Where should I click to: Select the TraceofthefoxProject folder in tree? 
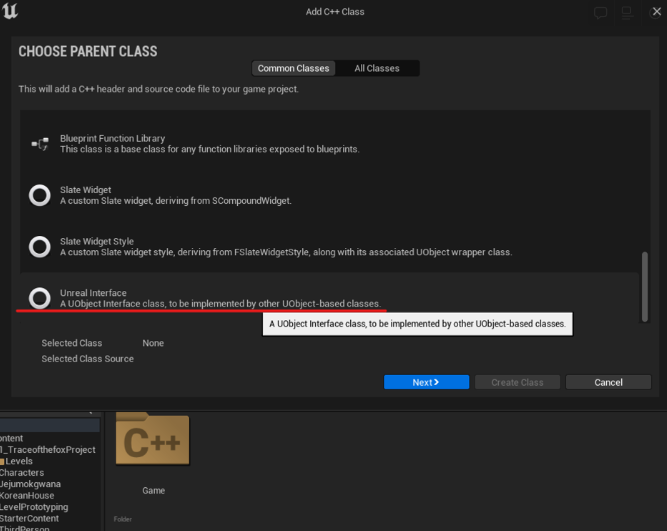coord(48,450)
